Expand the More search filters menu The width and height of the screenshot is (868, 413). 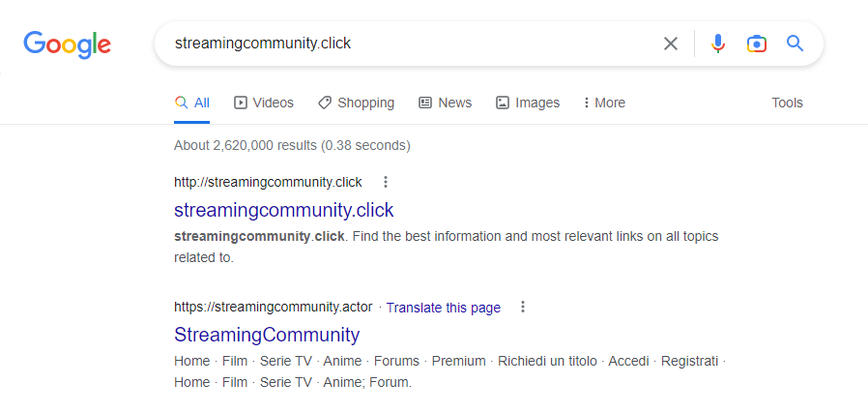[x=604, y=103]
